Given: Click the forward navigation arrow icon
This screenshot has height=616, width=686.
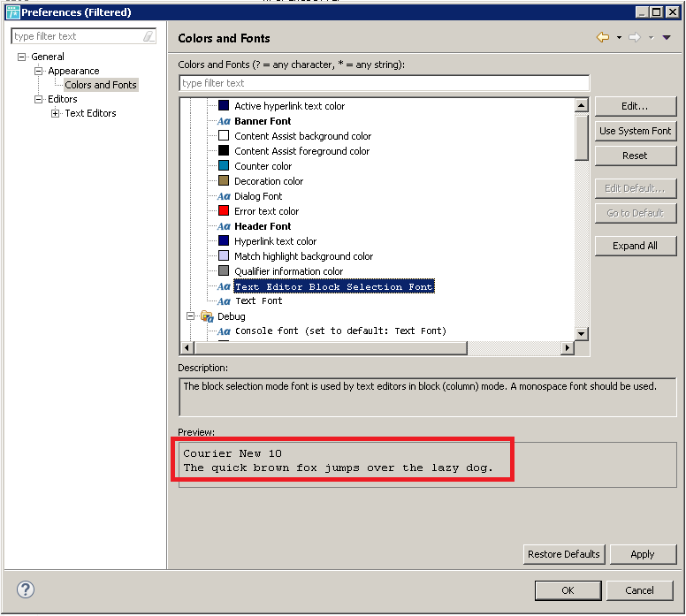Looking at the screenshot, I should point(635,37).
